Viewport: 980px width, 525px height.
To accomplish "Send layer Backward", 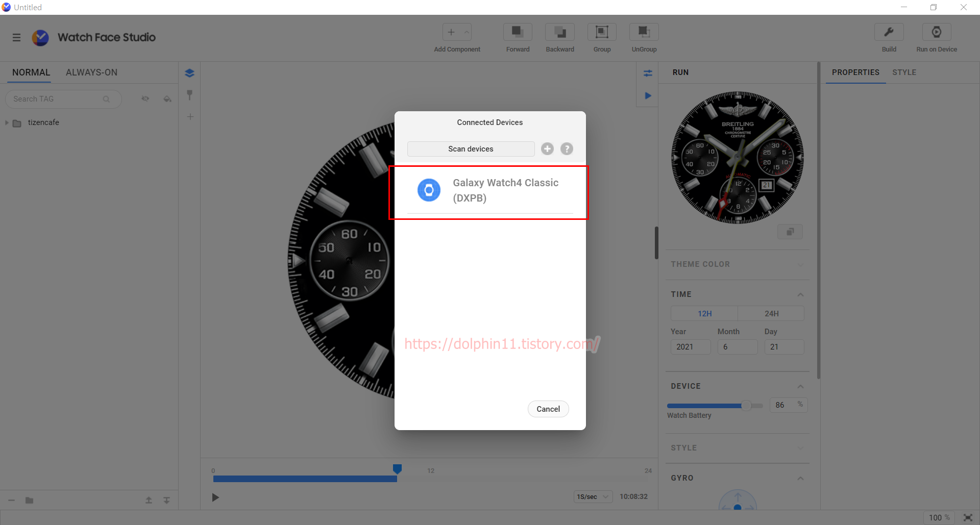I will pos(560,32).
